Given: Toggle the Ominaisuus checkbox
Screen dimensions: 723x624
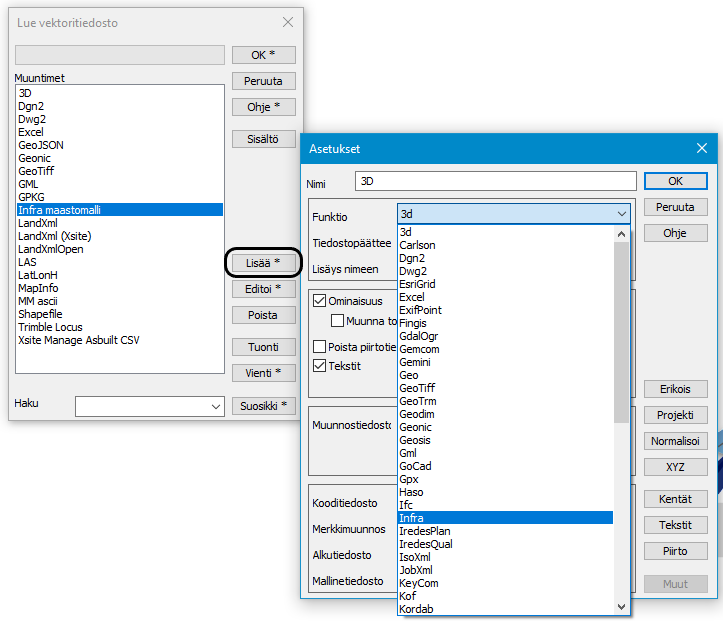Looking at the screenshot, I should click(319, 300).
